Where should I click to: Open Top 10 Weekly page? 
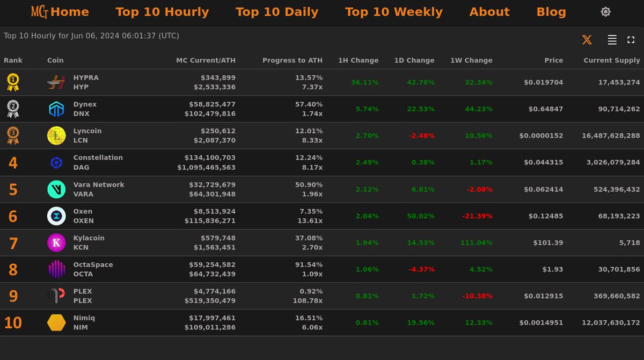pos(394,12)
